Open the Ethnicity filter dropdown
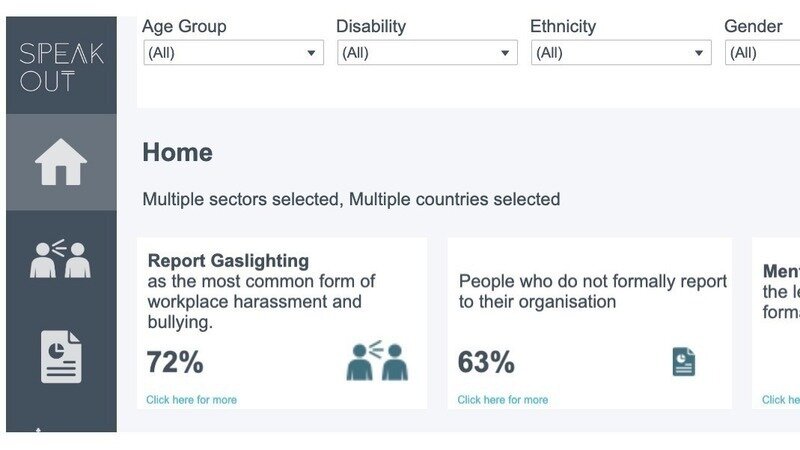The image size is (800, 450). pyautogui.click(x=621, y=53)
